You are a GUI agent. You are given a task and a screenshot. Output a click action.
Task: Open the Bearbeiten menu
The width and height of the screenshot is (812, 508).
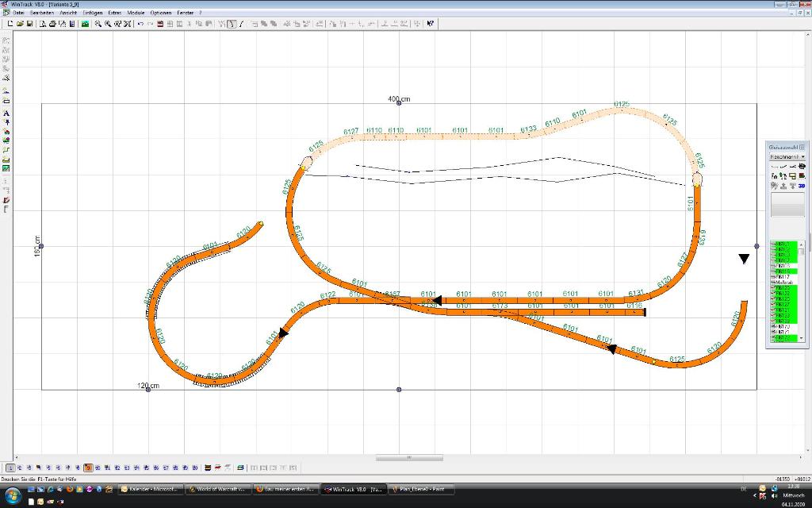tap(42, 13)
